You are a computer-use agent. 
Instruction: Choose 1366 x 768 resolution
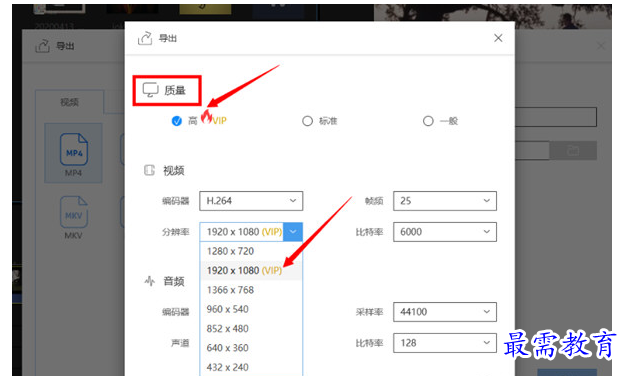(x=251, y=290)
